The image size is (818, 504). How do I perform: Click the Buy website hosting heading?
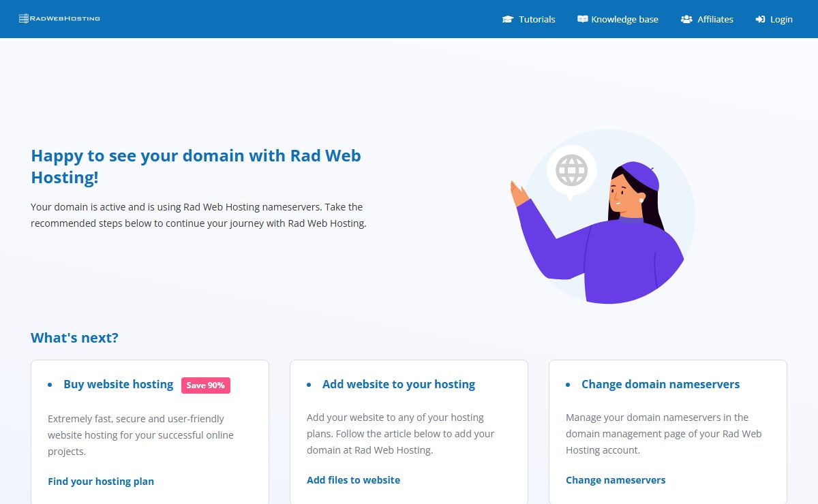pos(119,384)
